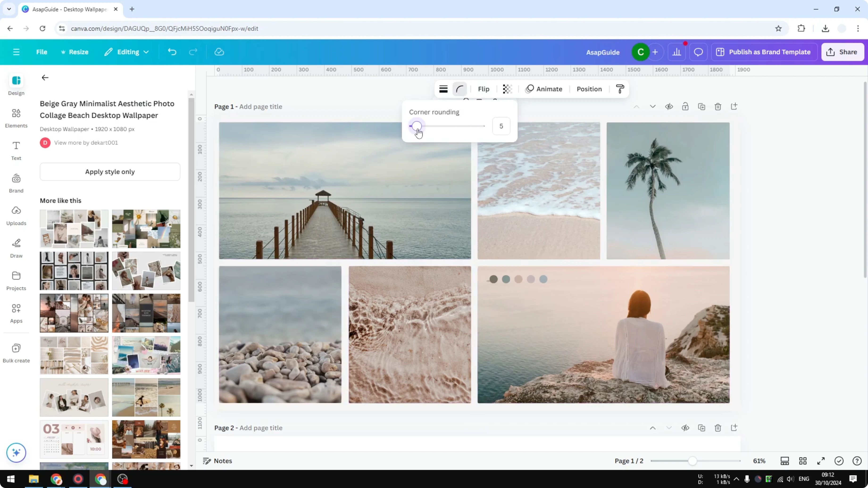This screenshot has height=488, width=868.
Task: Expand Page 1 move-down chevron
Action: pos(653,106)
